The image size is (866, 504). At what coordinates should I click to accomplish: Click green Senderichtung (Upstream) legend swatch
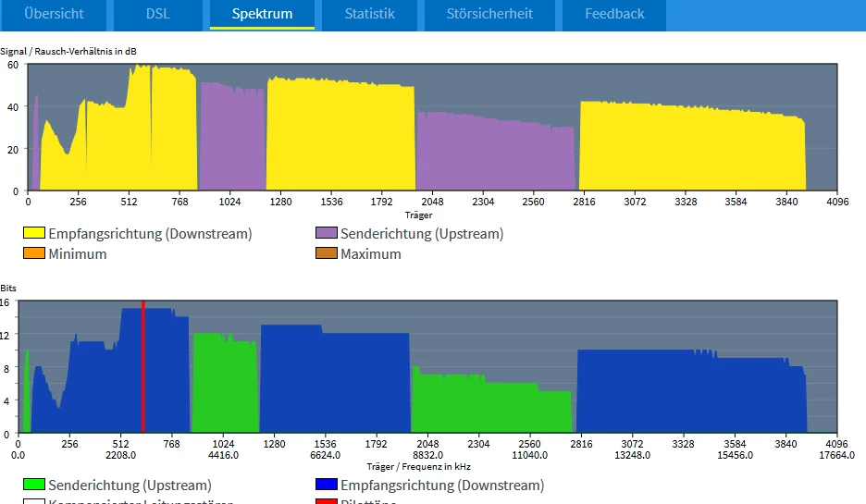point(33,485)
